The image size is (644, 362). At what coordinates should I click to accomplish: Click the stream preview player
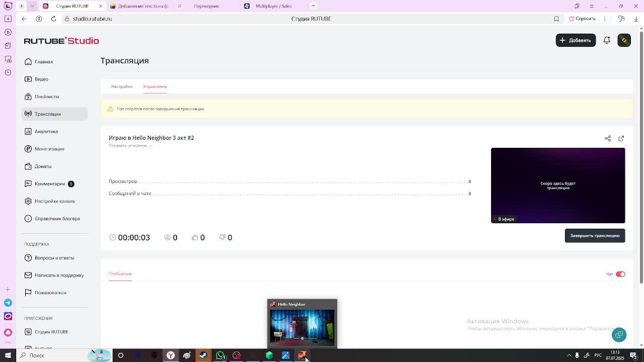(558, 186)
